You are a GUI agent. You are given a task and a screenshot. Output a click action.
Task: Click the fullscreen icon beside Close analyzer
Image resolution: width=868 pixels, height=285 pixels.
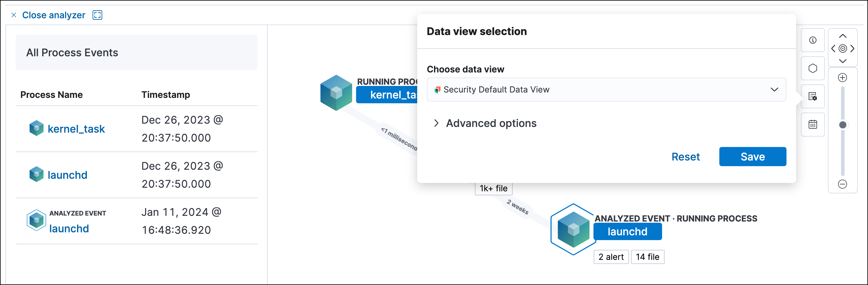(97, 15)
